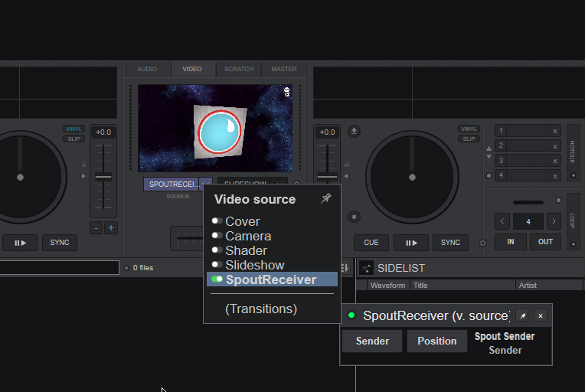Viewport: 585px width, 392px height.
Task: Click the lock icon beside left pitch slider
Action: (83, 164)
